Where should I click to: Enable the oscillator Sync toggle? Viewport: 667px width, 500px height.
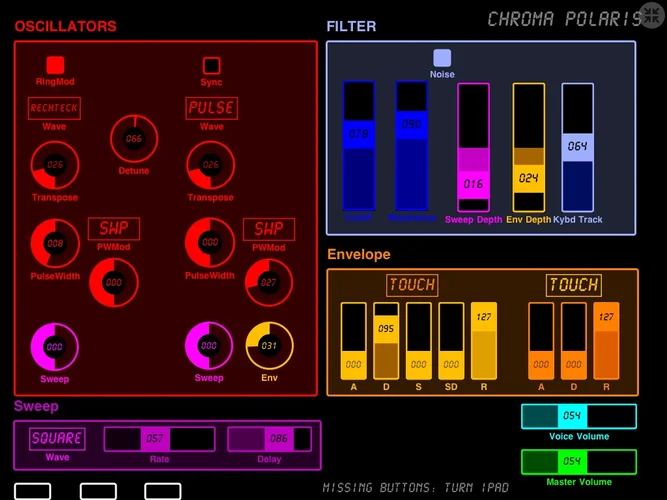(211, 66)
